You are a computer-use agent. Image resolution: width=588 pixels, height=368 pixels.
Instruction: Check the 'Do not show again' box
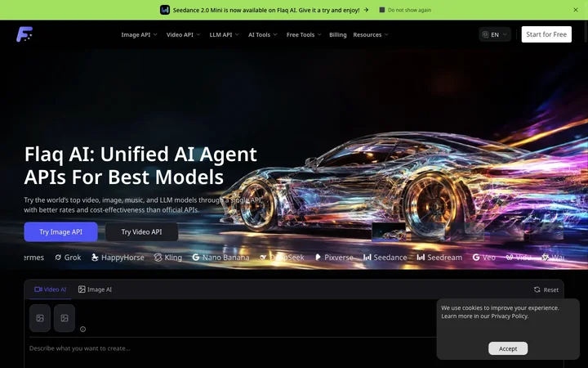(381, 10)
